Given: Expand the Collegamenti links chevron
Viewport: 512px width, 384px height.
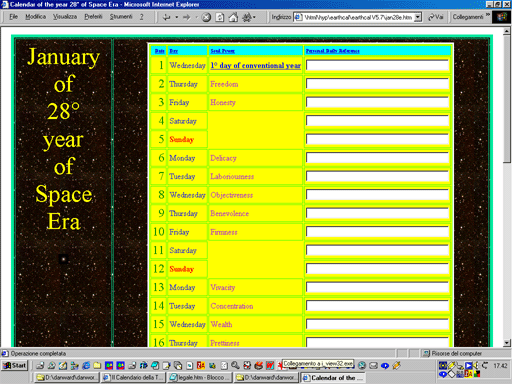Looking at the screenshot, I should [x=488, y=15].
